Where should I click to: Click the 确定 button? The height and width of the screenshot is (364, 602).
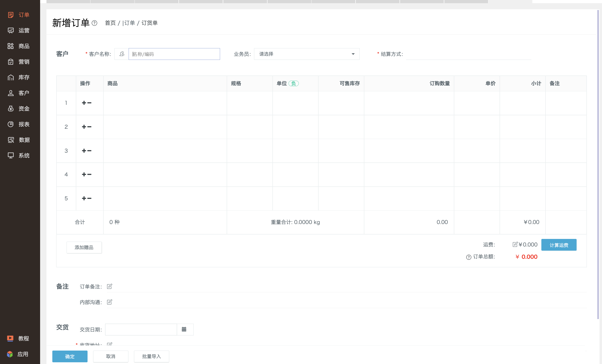(70, 356)
